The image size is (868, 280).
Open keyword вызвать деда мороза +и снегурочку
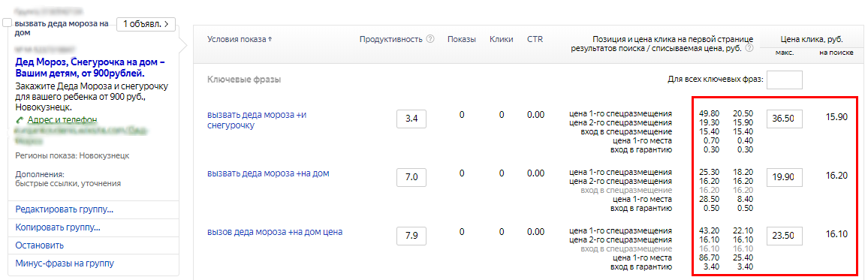(x=257, y=120)
